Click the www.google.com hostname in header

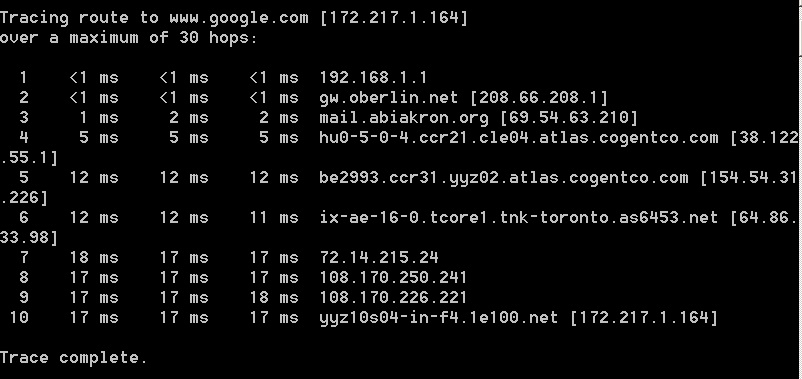pos(239,19)
